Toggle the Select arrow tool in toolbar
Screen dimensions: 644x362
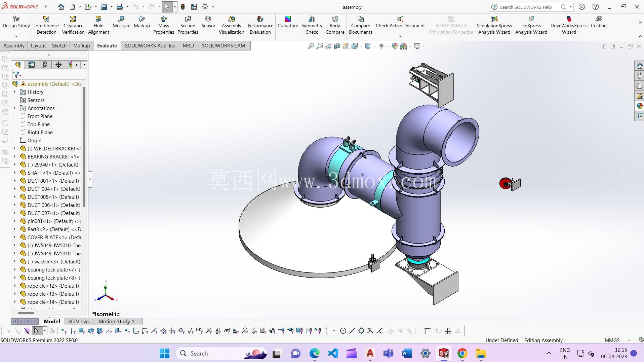[167, 7]
